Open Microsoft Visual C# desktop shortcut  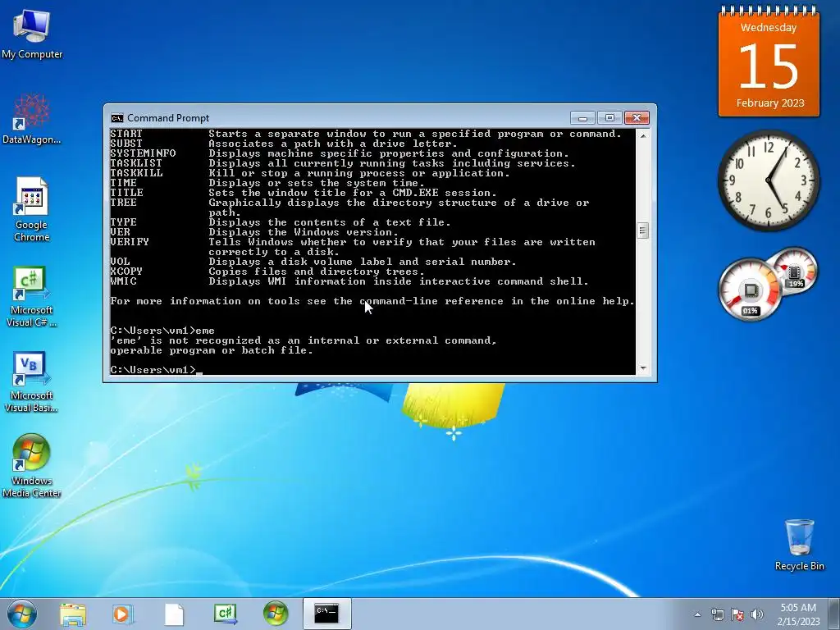(32, 296)
